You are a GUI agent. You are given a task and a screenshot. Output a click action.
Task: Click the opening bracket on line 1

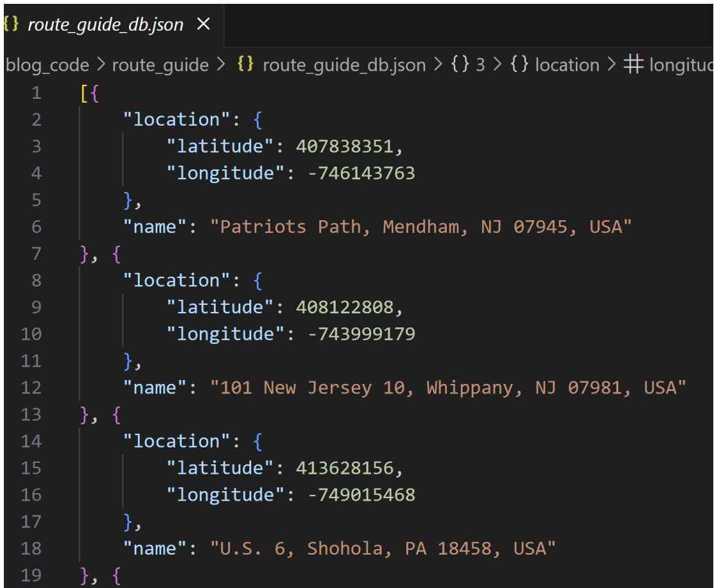[83, 93]
